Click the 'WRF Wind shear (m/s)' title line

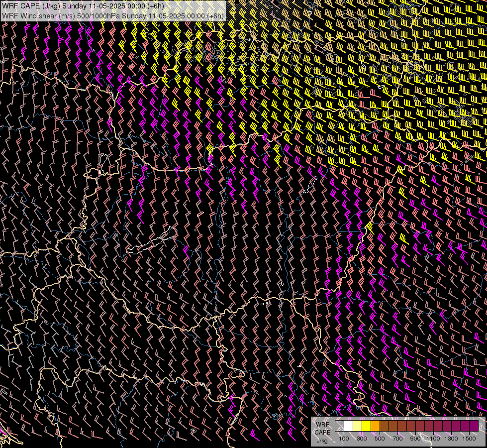coord(113,16)
